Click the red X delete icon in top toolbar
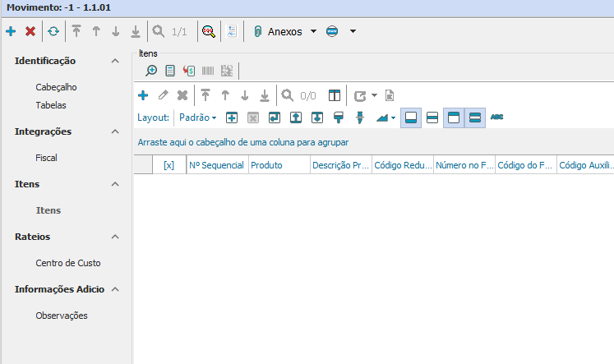This screenshot has width=614, height=364. coord(30,31)
